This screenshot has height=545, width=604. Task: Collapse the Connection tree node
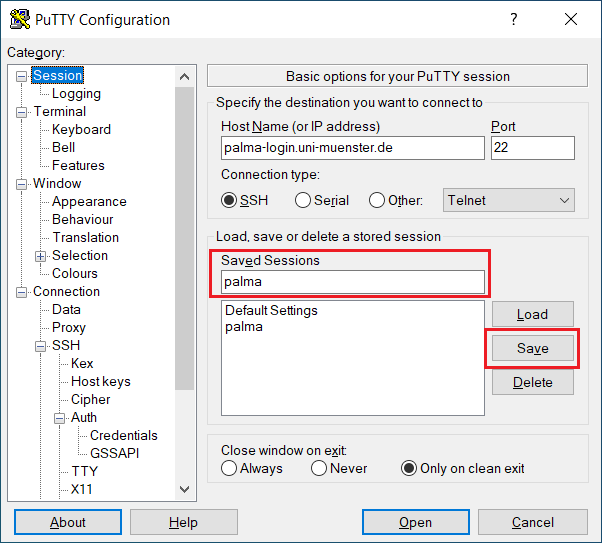click(22, 293)
